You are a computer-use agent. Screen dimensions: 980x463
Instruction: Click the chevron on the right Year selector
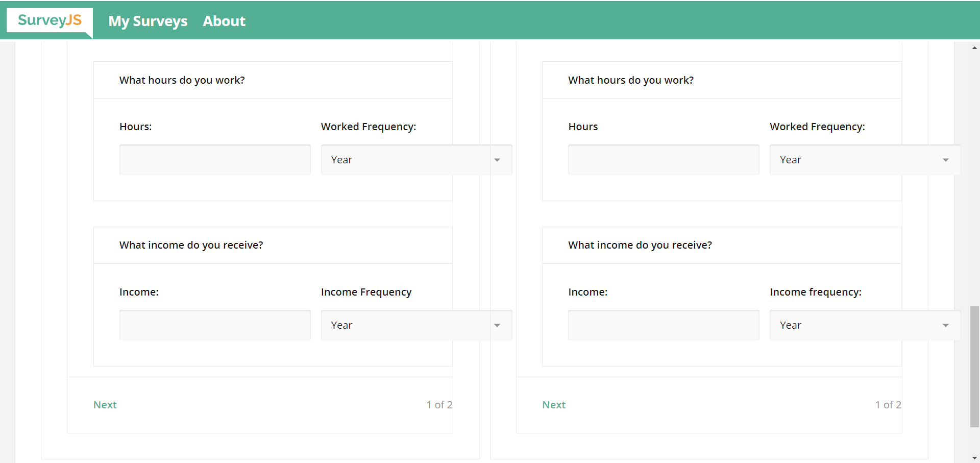point(946,160)
